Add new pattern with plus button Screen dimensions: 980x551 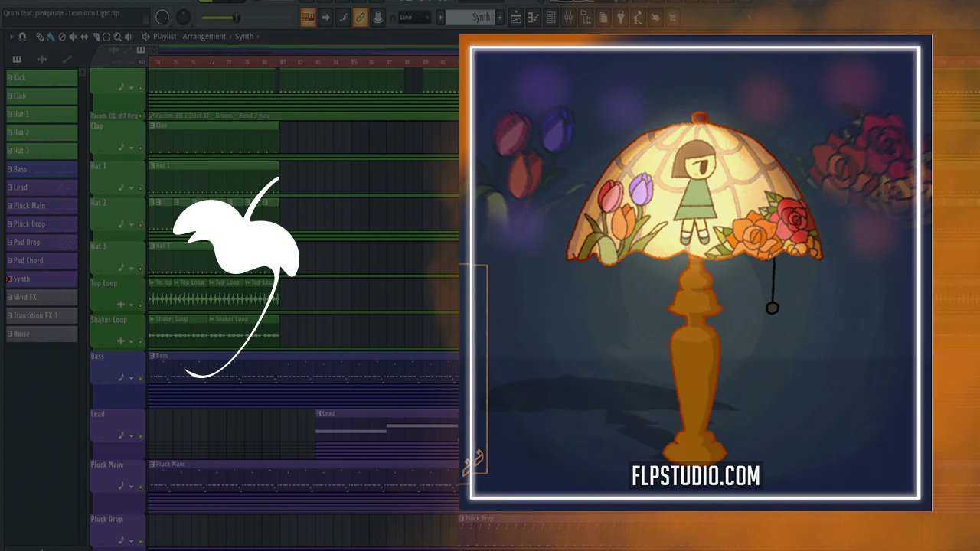(501, 18)
